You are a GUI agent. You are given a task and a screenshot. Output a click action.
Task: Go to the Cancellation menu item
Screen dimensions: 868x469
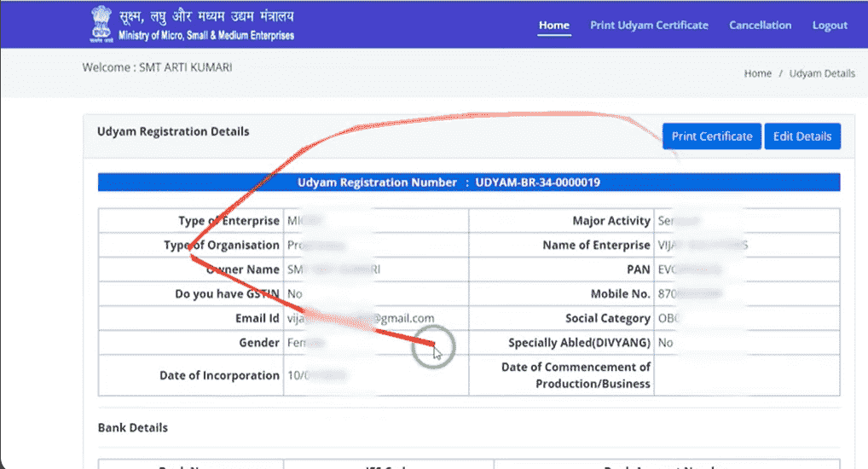pyautogui.click(x=760, y=26)
